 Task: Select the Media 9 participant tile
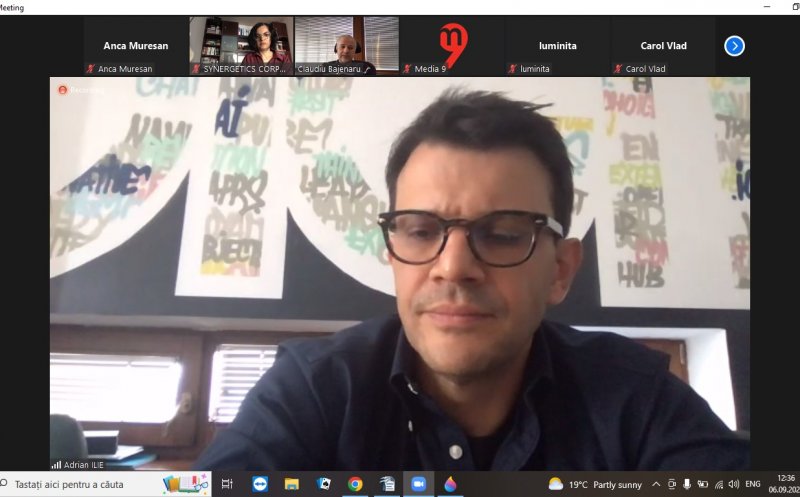452,46
